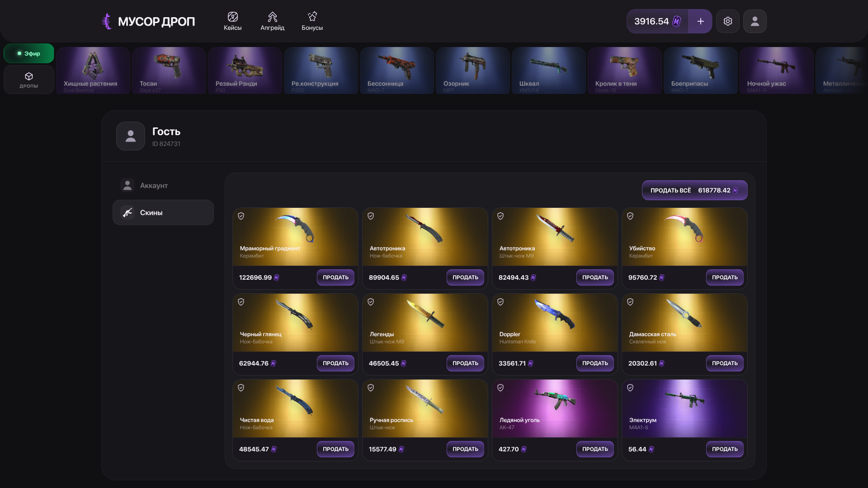The height and width of the screenshot is (488, 868).
Task: Open Кролик в тени Glock-18 drop
Action: [625, 70]
